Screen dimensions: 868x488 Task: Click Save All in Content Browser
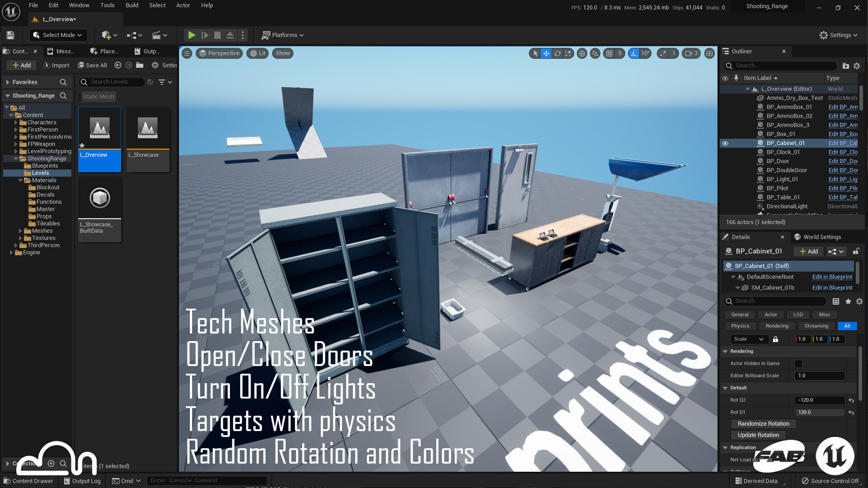92,65
